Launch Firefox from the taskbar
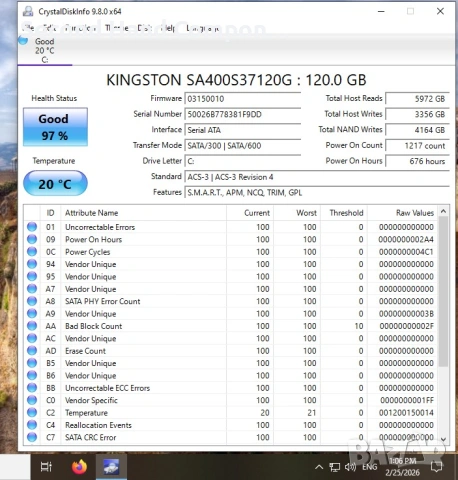 click(79, 467)
